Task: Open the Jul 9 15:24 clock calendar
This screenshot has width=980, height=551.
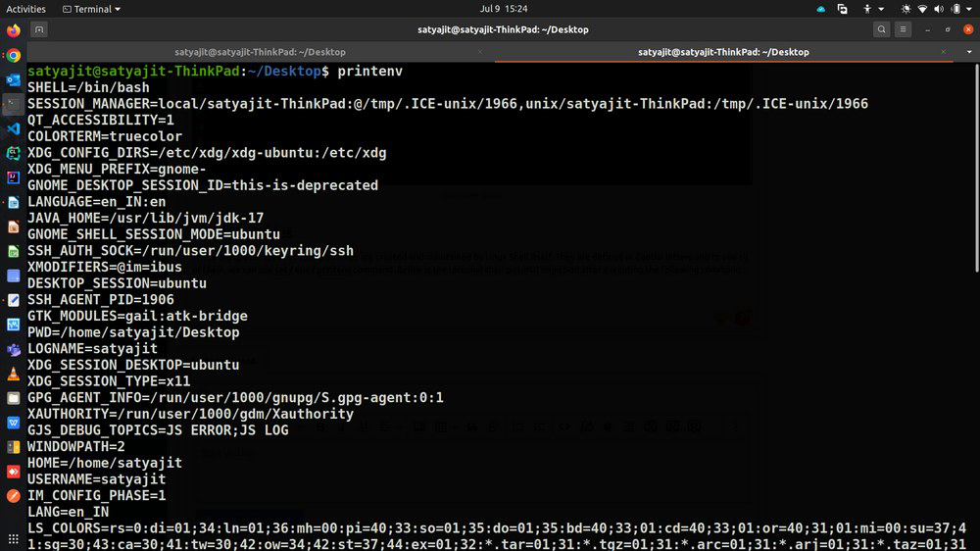Action: click(x=504, y=9)
